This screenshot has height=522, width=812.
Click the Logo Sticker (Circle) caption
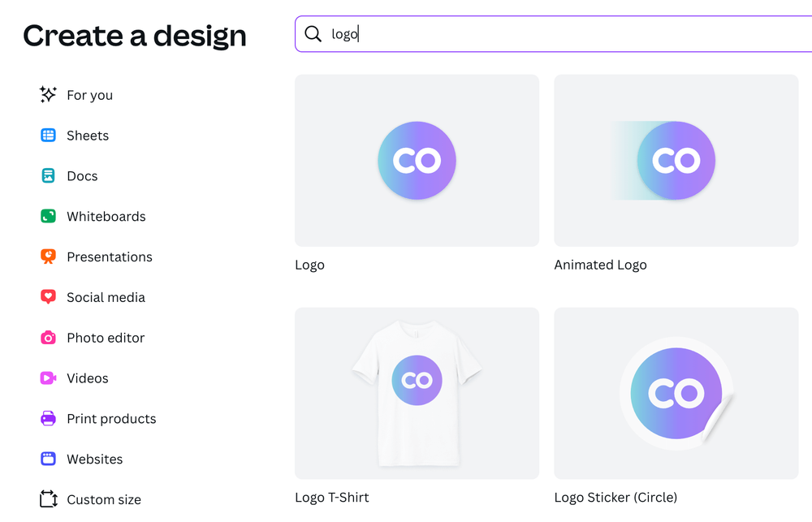pyautogui.click(x=615, y=498)
